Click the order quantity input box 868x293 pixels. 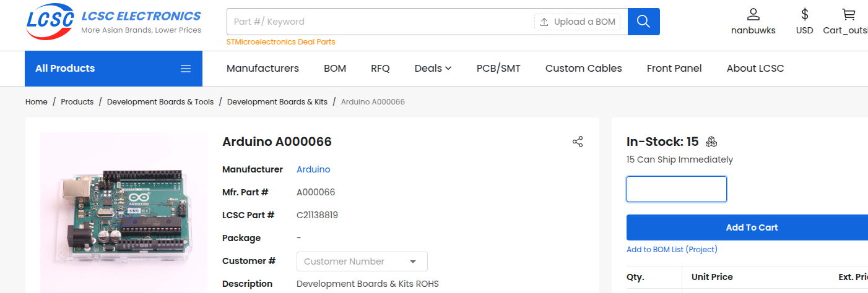coord(677,189)
